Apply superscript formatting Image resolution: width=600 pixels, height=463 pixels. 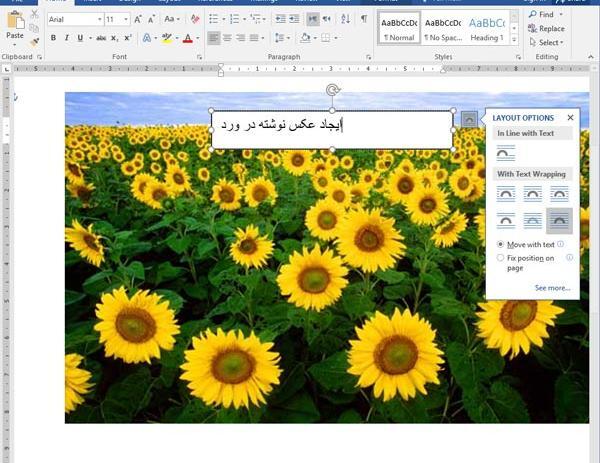127,38
